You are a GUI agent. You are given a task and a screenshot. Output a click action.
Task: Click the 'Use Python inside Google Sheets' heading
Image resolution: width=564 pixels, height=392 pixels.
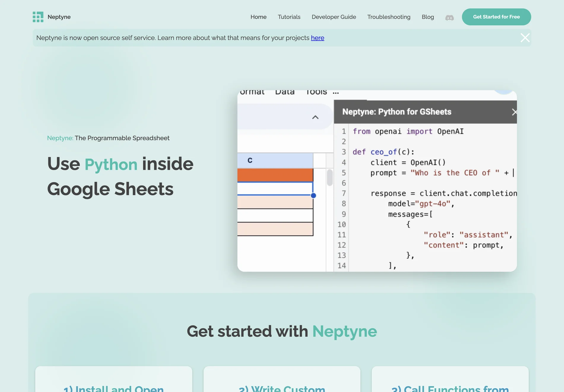pyautogui.click(x=120, y=176)
